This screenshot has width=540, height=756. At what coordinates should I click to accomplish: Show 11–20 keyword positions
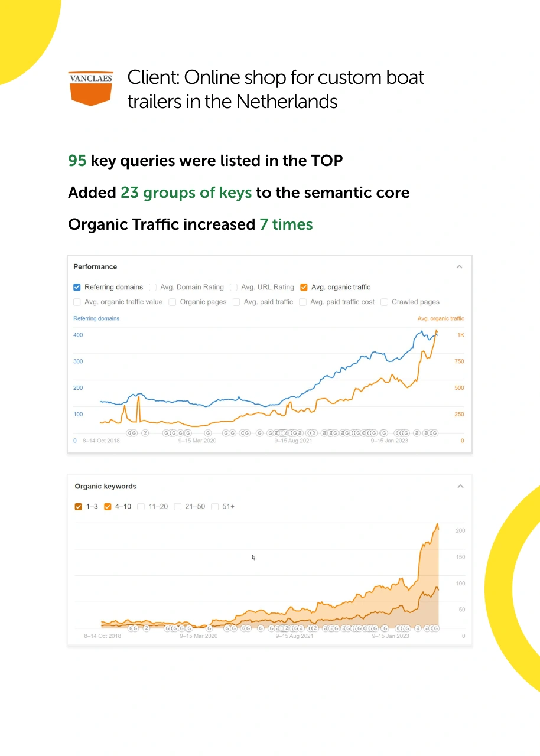pos(141,507)
